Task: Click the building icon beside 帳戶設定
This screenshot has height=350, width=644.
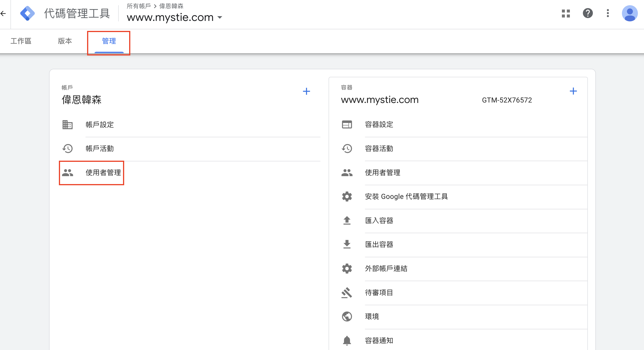Action: (x=67, y=124)
